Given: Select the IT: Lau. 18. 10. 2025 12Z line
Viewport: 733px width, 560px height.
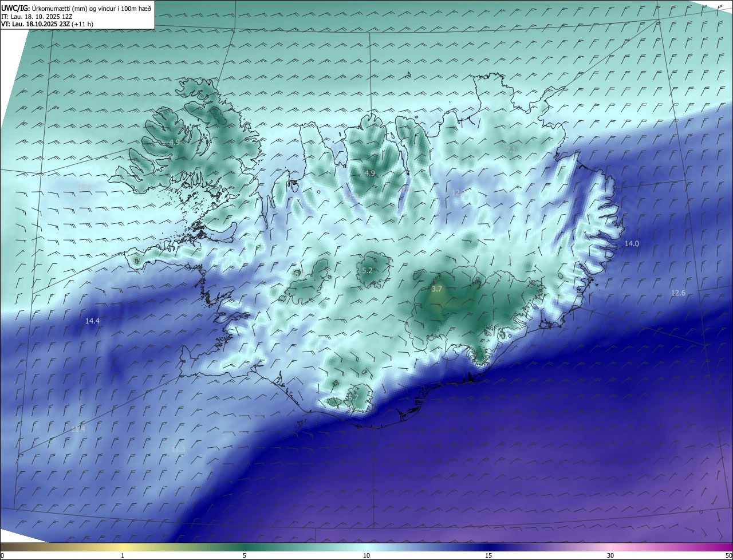Looking at the screenshot, I should click(37, 17).
